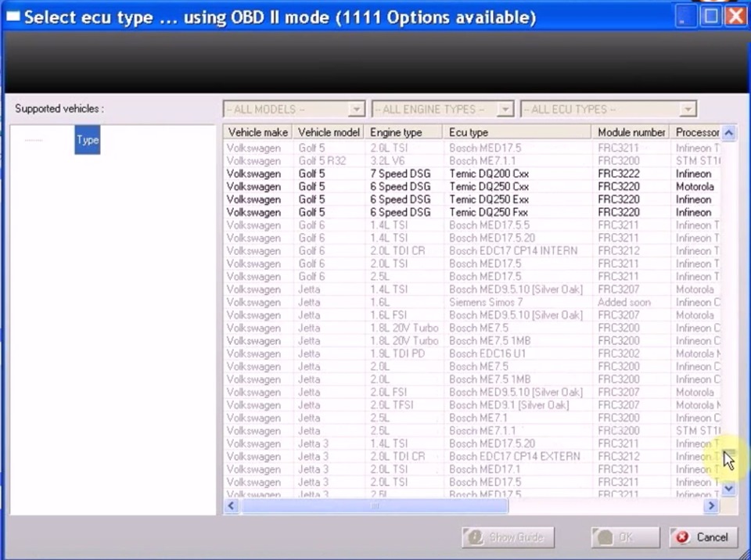751x560 pixels.
Task: Click Motorola processor for DQ250 Cxx
Action: 695,186
